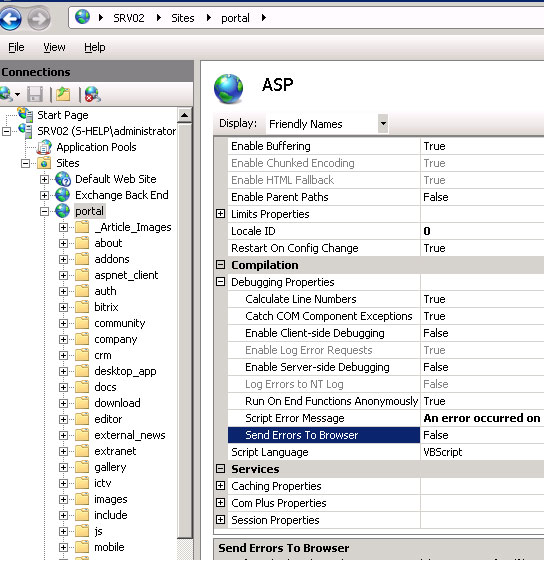
Task: Click the extranet folder icon
Action: pos(82,451)
